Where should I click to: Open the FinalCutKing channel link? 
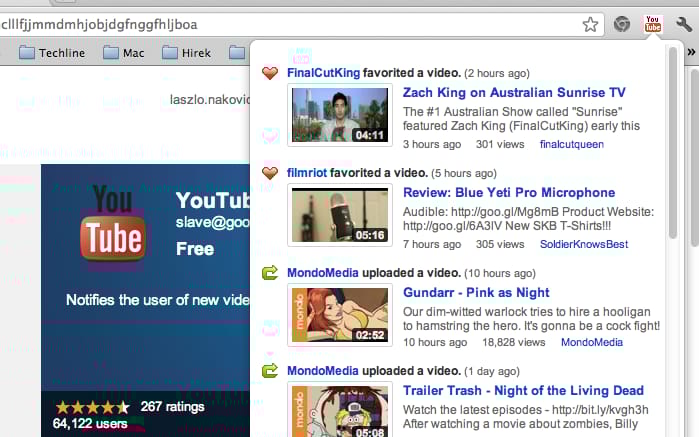(323, 73)
